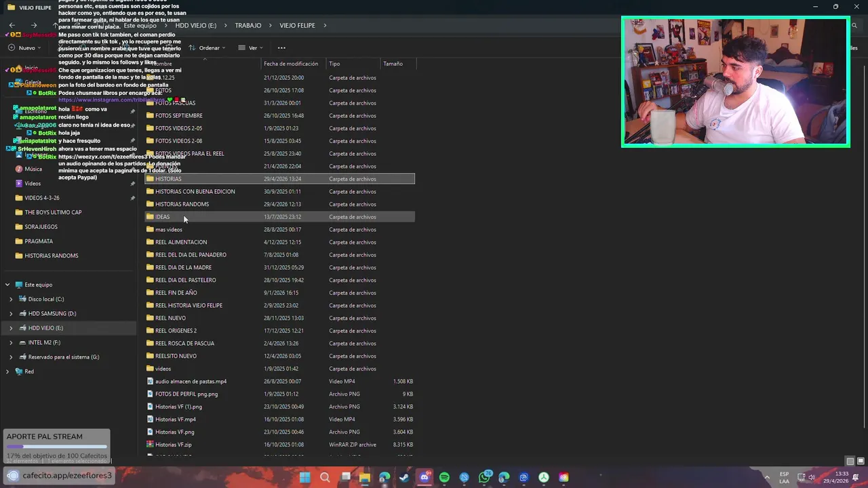Go to HDD VIEJO (E:) in breadcrumb
The width and height of the screenshot is (868, 488).
tap(196, 25)
